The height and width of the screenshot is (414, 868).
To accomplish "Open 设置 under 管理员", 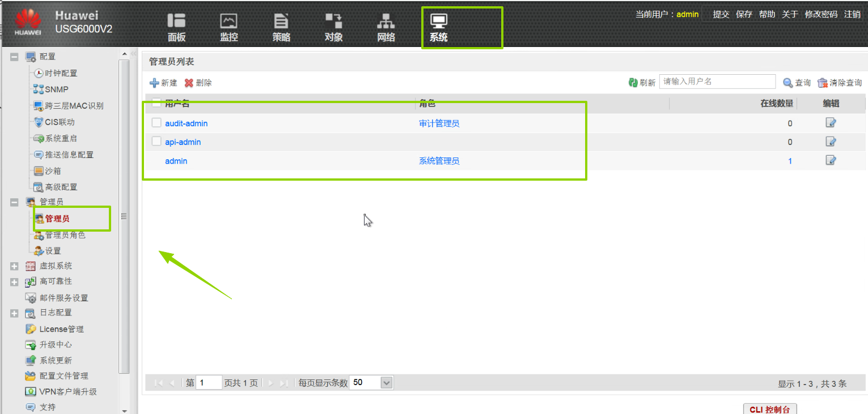I will [x=47, y=251].
